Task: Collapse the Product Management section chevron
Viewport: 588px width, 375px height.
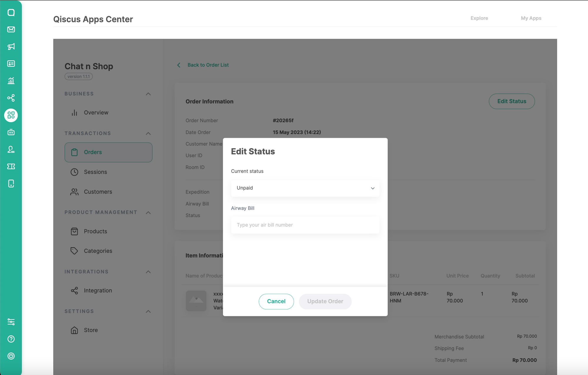Action: 148,213
